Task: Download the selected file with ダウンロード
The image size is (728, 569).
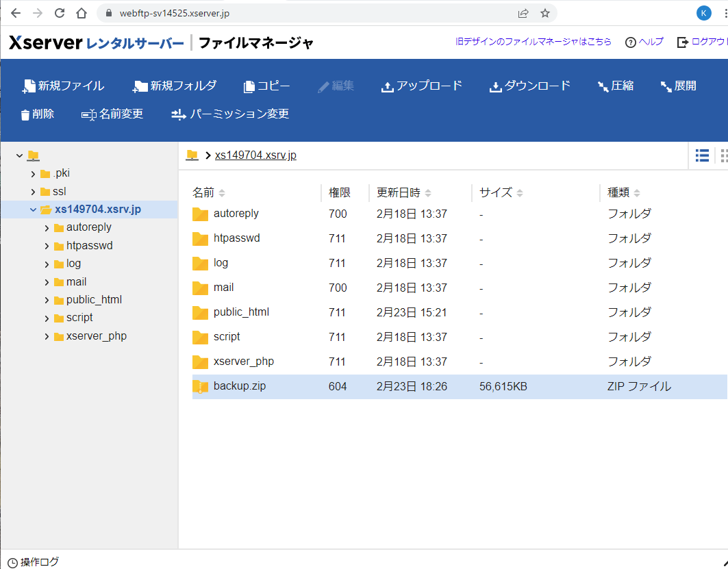Action: point(529,86)
